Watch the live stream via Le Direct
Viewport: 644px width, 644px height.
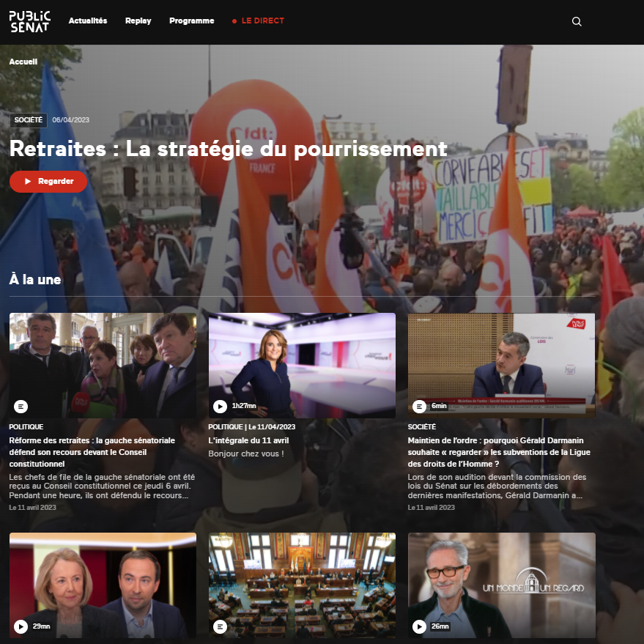click(258, 21)
